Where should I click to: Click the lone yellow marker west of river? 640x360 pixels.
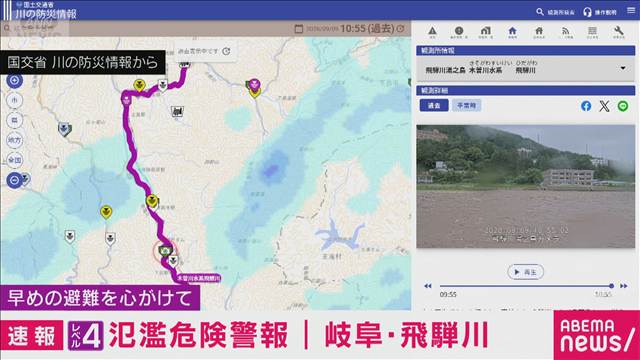tap(106, 212)
